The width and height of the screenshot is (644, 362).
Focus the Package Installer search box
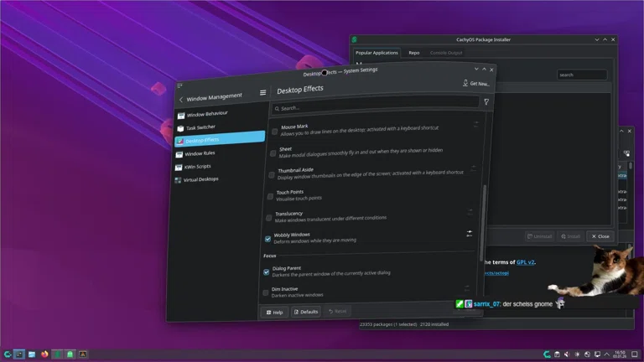pyautogui.click(x=582, y=75)
